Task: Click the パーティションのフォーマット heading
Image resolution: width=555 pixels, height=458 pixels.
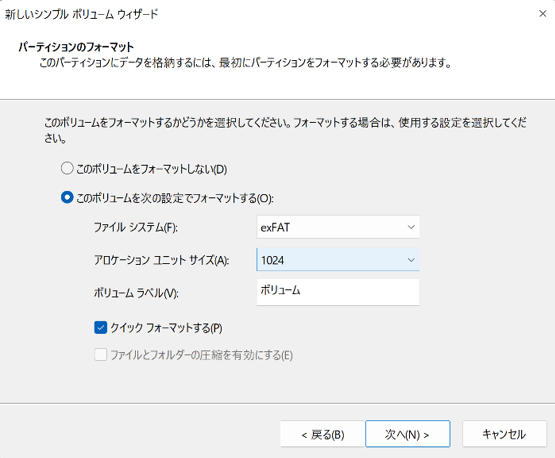Action: coord(76,47)
